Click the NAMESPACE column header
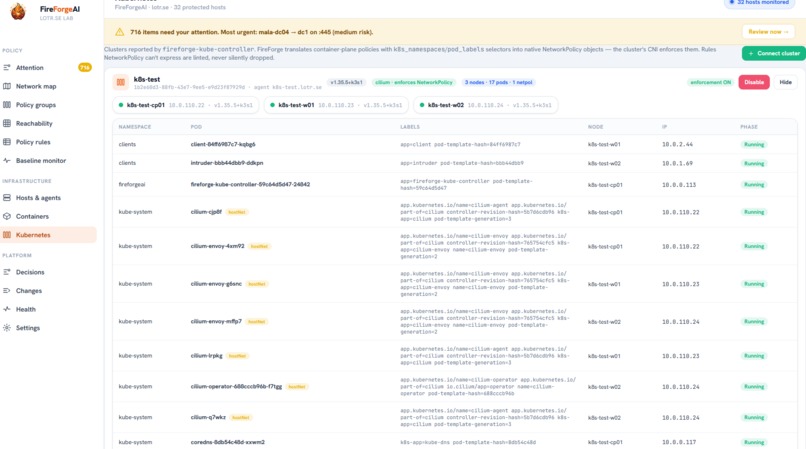 pyautogui.click(x=135, y=127)
